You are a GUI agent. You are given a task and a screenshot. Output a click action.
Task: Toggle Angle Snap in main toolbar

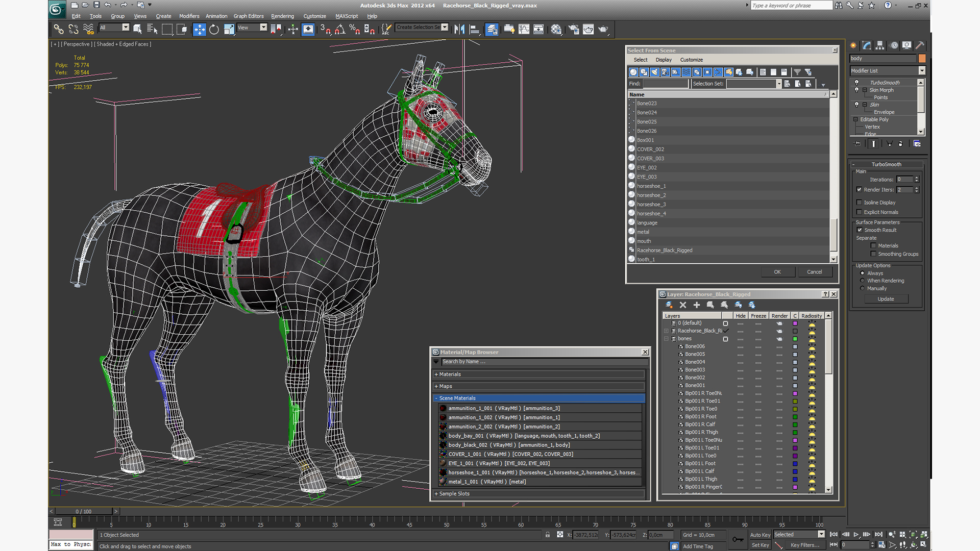[340, 29]
